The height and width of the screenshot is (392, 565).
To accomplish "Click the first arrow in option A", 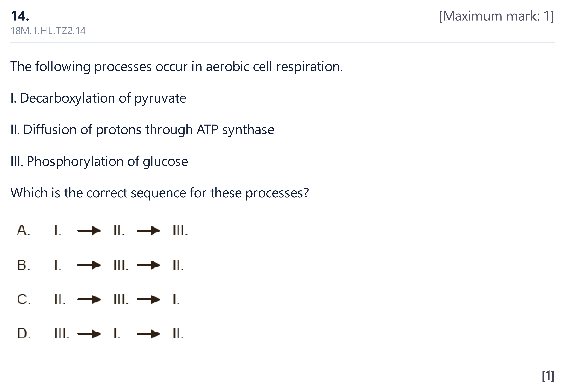I will (x=89, y=231).
